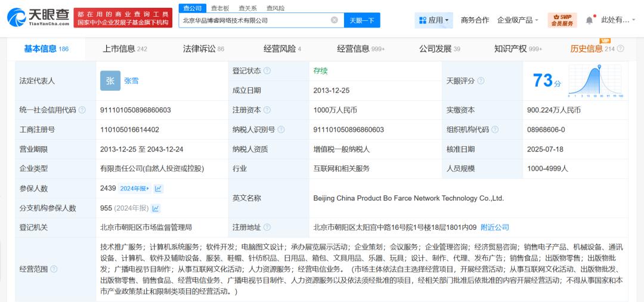This screenshot has height=302, width=644.
Task: Open the 2024年报 year selector
Action: pyautogui.click(x=135, y=189)
